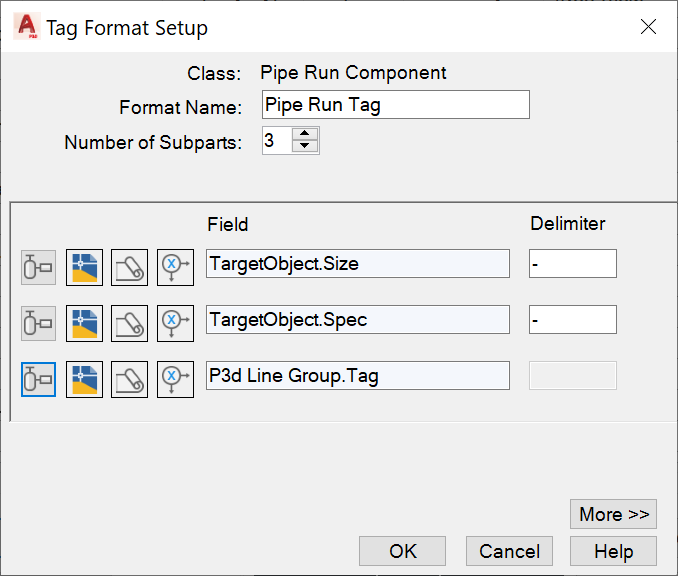Click Select Drawing Properties icon in TargetObject.Spec row
Screen dimensions: 678x576
[x=84, y=323]
